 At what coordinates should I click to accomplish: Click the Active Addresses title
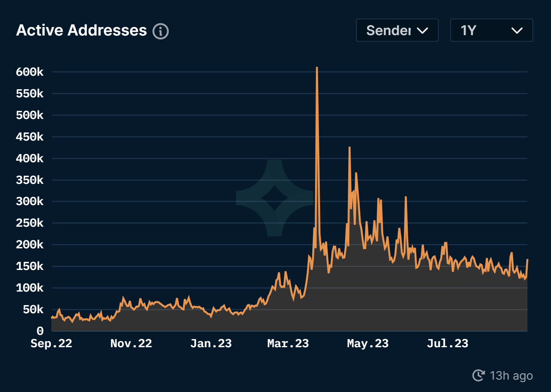tap(81, 31)
